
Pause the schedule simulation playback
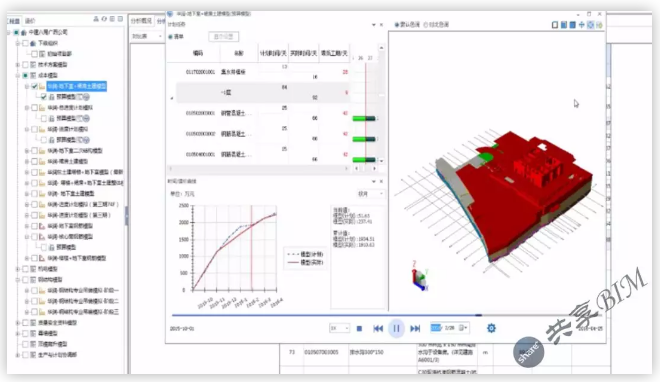click(396, 329)
